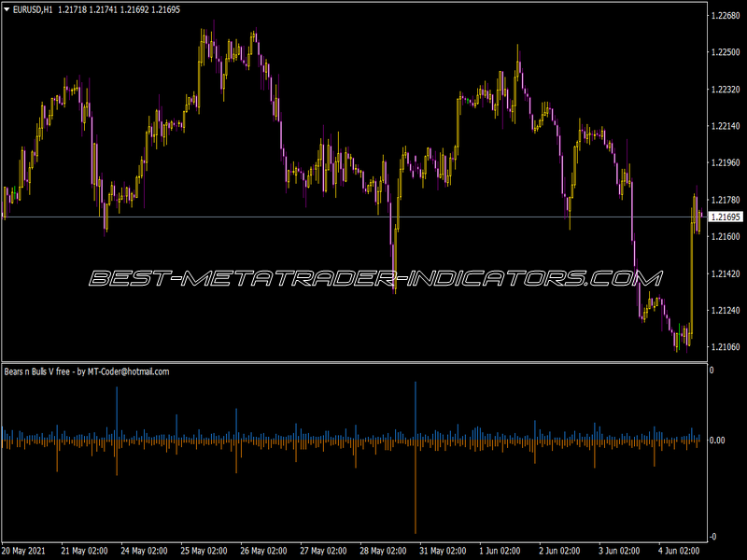Click the 1.21960 price scale label
The width and height of the screenshot is (747, 560).
click(x=726, y=162)
